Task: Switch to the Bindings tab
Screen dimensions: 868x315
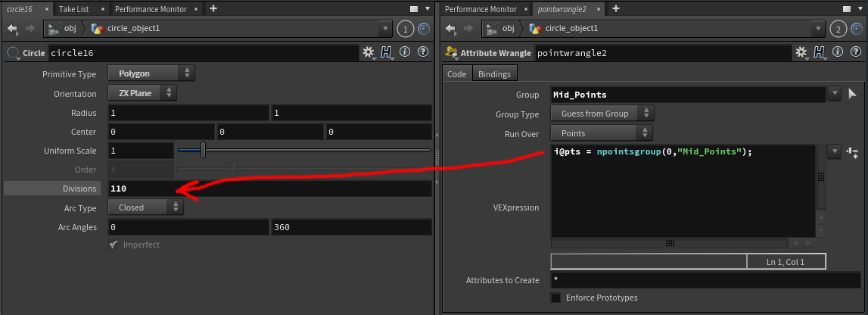Action: click(494, 73)
